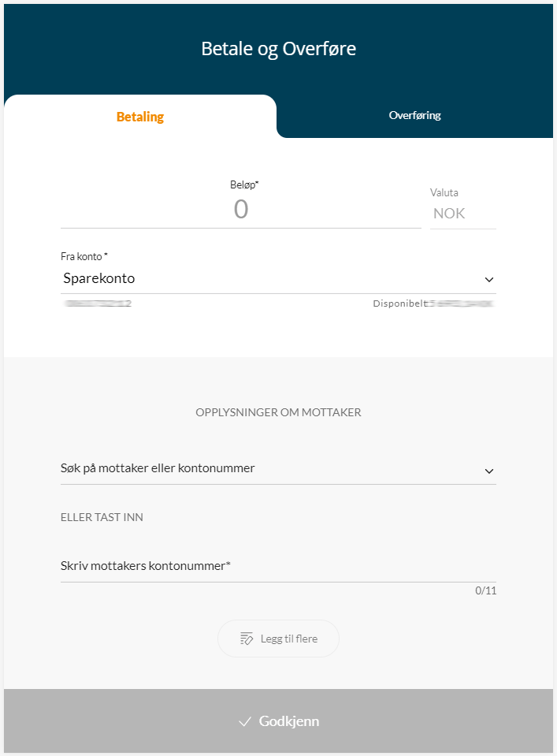Click the Betale og Overføre heading
Screen dimensions: 557x756
(x=278, y=49)
